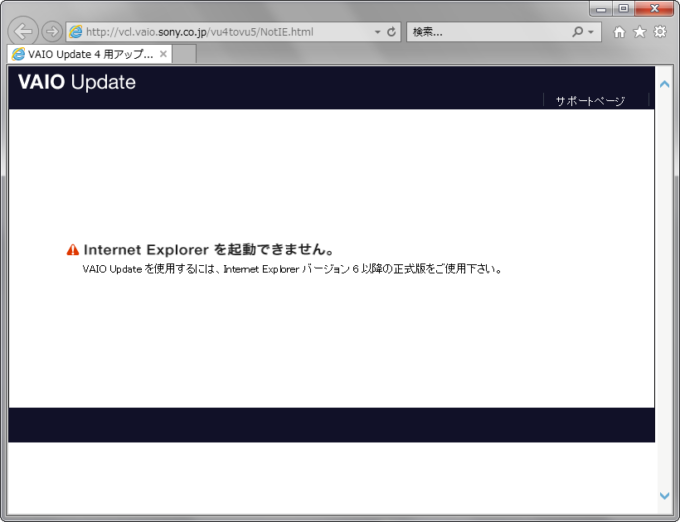
Task: Close the VAIO Update 4 tab
Action: tap(163, 54)
